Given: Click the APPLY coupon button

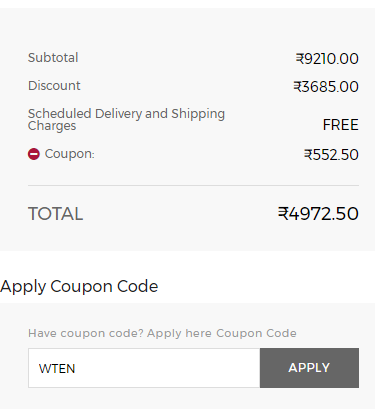Looking at the screenshot, I should point(309,368).
